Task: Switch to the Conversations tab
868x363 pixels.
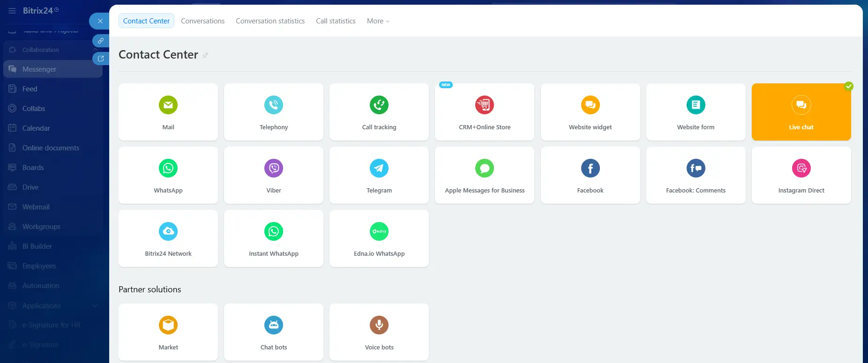Action: coord(202,21)
